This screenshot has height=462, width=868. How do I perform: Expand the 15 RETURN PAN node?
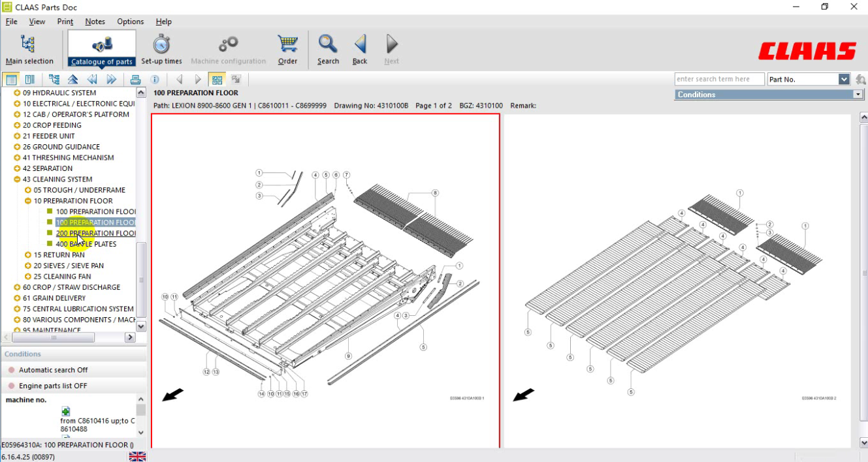pyautogui.click(x=28, y=255)
